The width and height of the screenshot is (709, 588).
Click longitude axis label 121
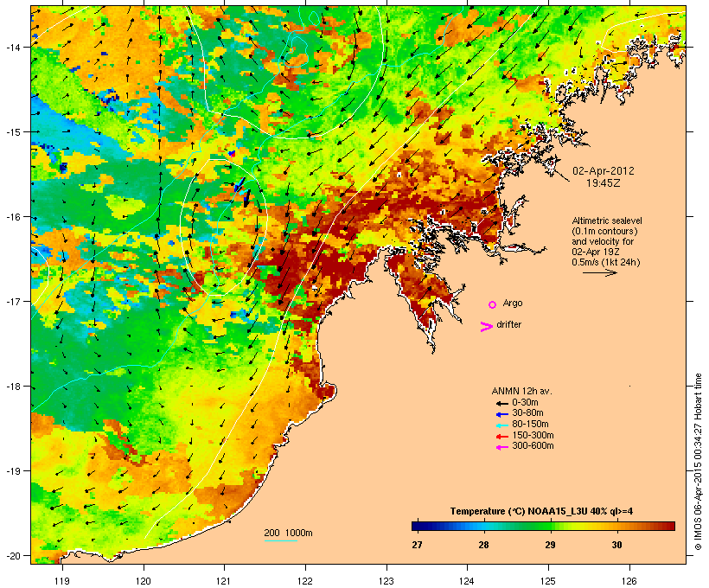(224, 581)
